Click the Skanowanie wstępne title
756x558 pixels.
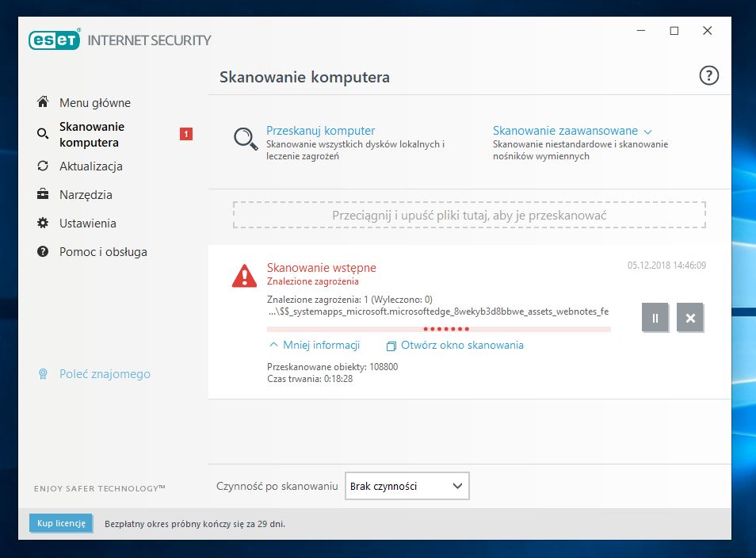pyautogui.click(x=321, y=268)
